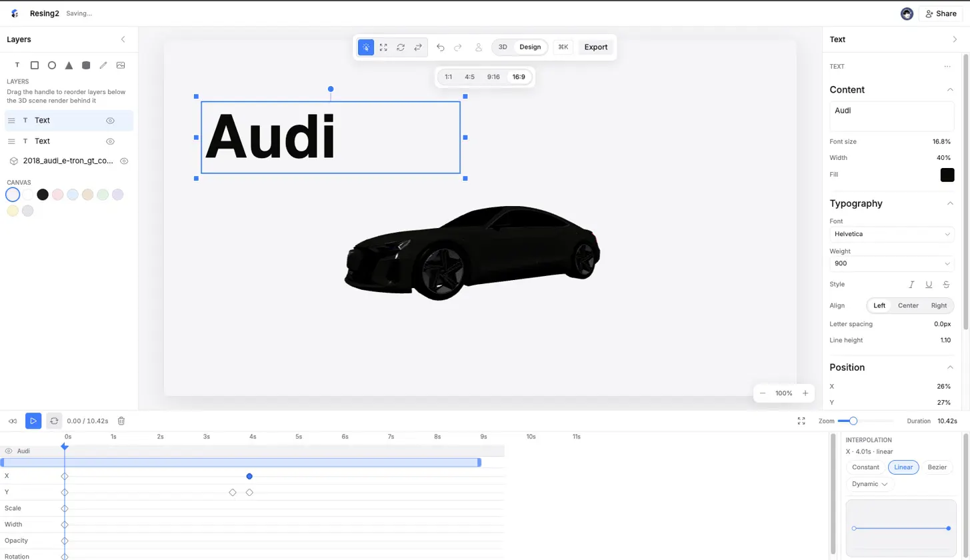Apply underline text style
The height and width of the screenshot is (560, 970).
(x=929, y=285)
